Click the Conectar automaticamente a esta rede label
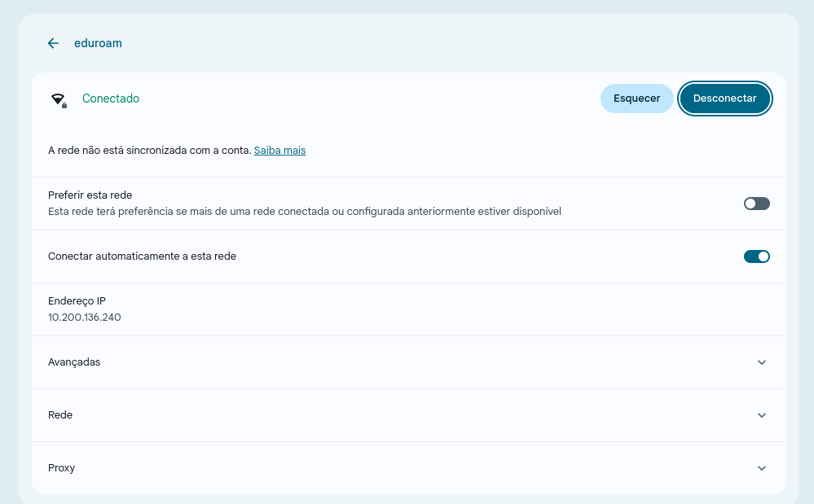The width and height of the screenshot is (814, 504). coord(143,256)
